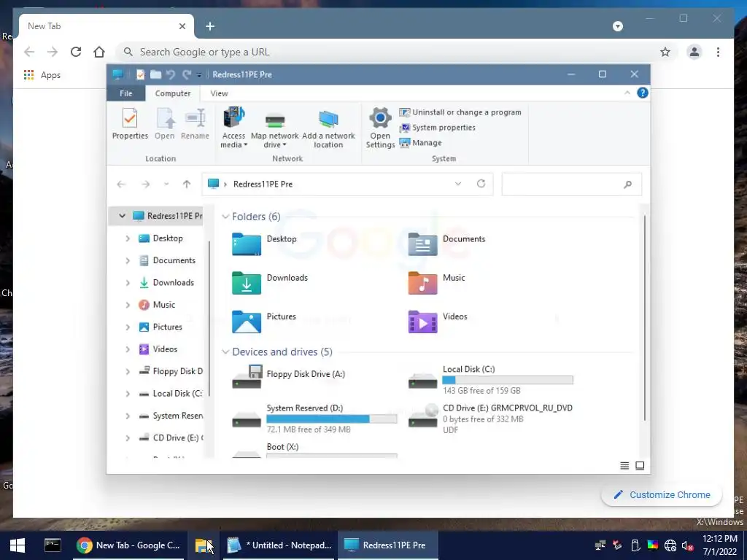Open the recent locations dropdown arrow
This screenshot has width=747, height=560.
[166, 184]
